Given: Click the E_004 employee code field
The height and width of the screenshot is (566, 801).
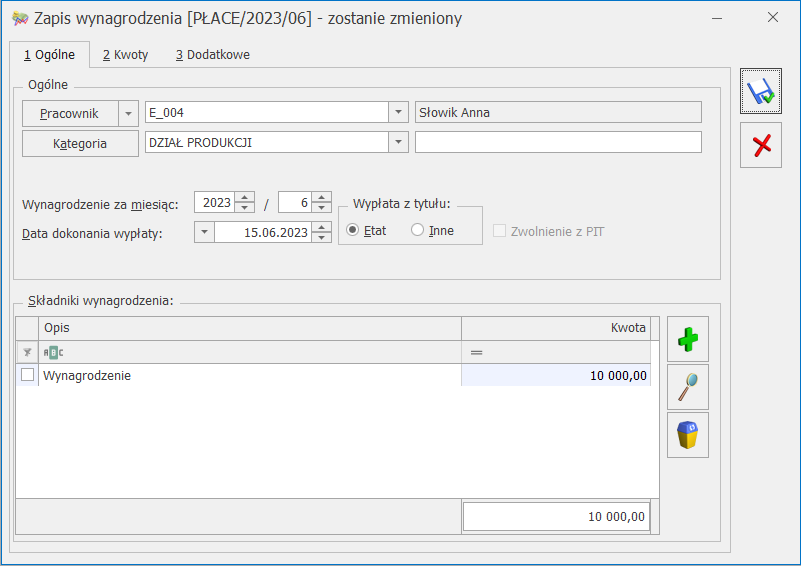Looking at the screenshot, I should [x=267, y=112].
